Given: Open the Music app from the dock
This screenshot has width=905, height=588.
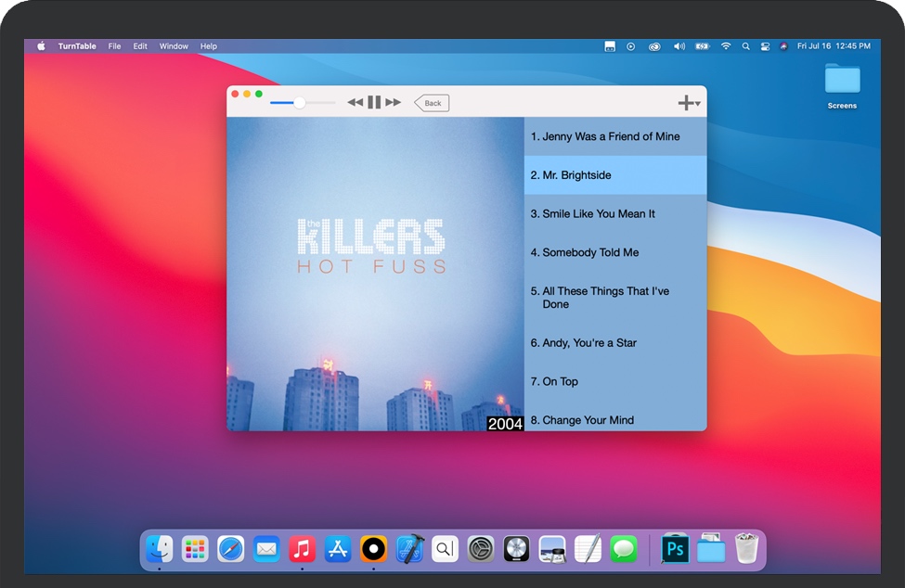Looking at the screenshot, I should click(302, 549).
